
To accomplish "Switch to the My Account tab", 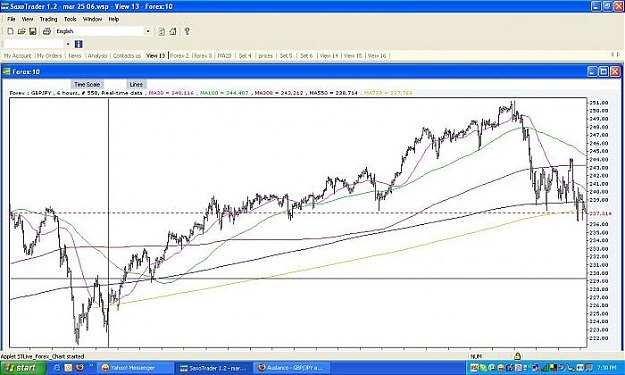I will coord(17,56).
